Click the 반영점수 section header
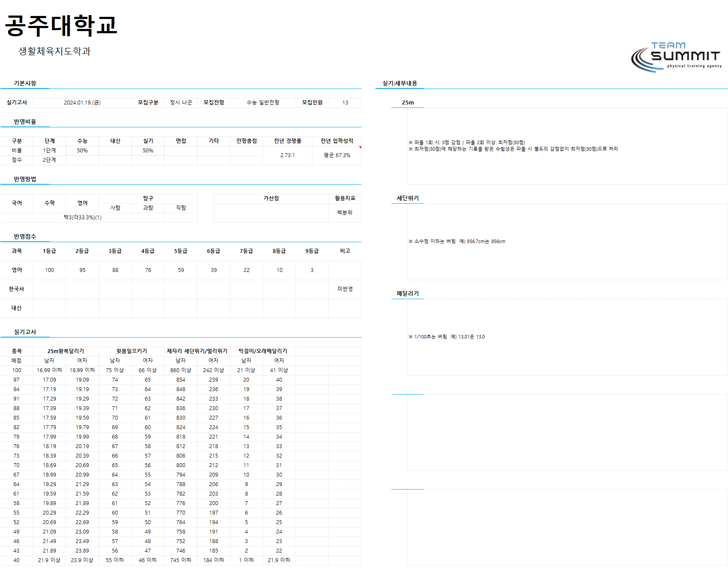The image size is (728, 575). click(25, 237)
